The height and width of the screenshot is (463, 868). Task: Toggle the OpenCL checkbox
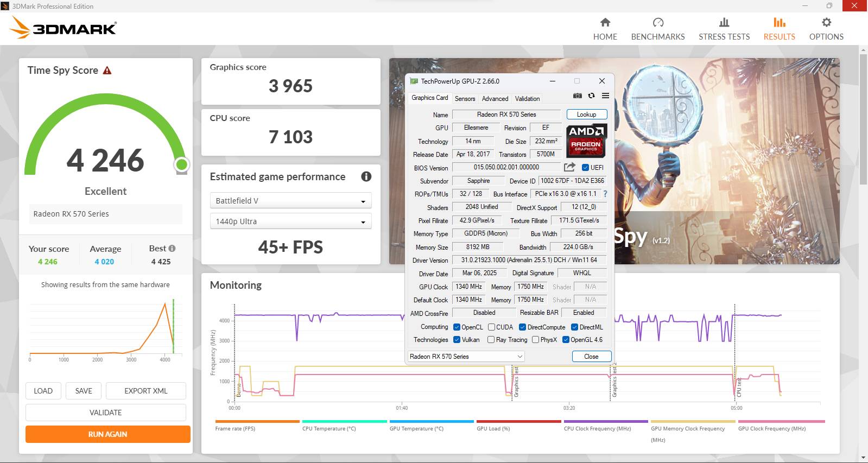pos(457,327)
